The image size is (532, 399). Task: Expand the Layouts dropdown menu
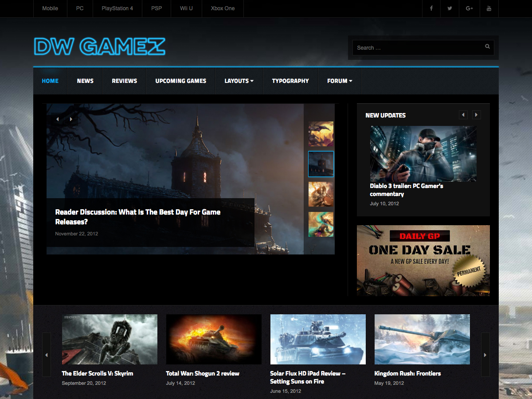(239, 81)
